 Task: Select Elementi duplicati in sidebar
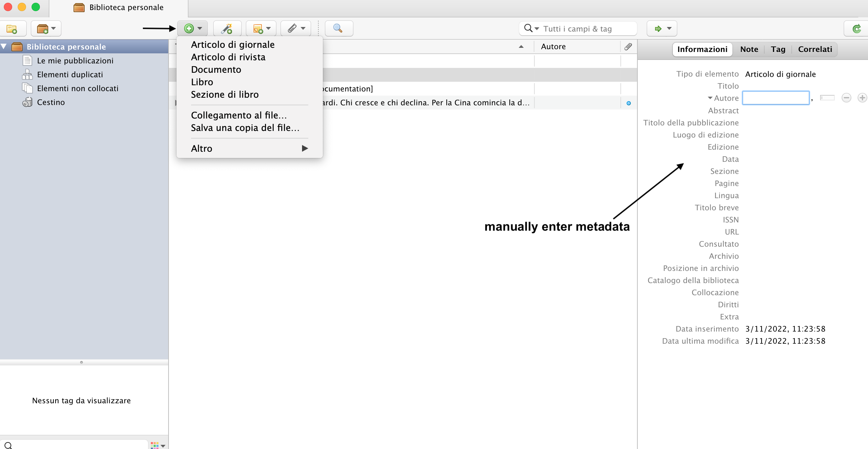[70, 74]
